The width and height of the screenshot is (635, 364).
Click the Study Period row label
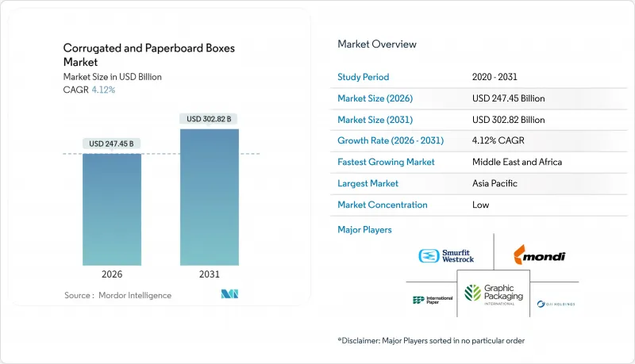point(364,77)
